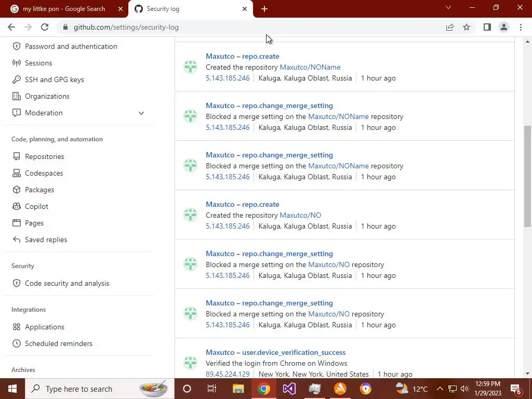
Task: Click the Windows taskbar search box
Action: pyautogui.click(x=100, y=389)
